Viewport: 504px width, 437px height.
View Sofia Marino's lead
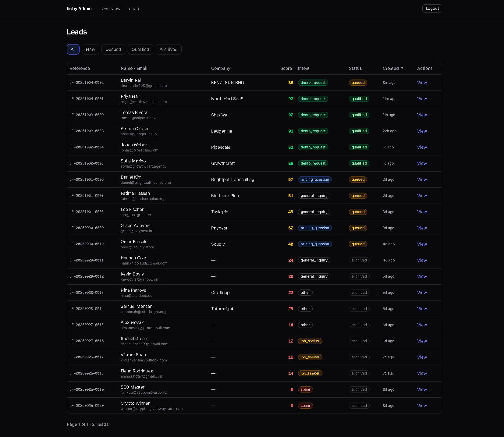pyautogui.click(x=422, y=163)
